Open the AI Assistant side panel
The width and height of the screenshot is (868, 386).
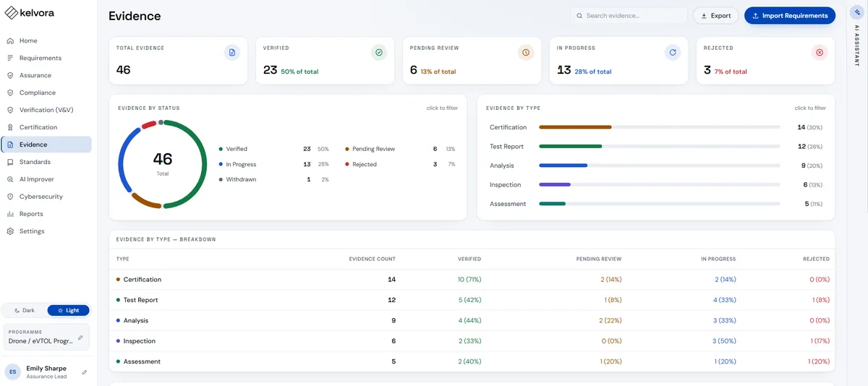[x=857, y=47]
